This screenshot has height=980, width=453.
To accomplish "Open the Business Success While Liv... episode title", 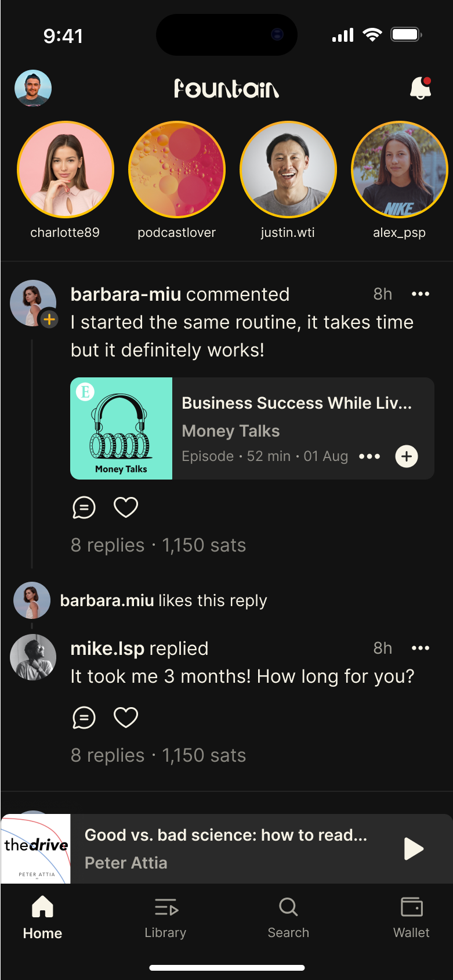I will 297,403.
